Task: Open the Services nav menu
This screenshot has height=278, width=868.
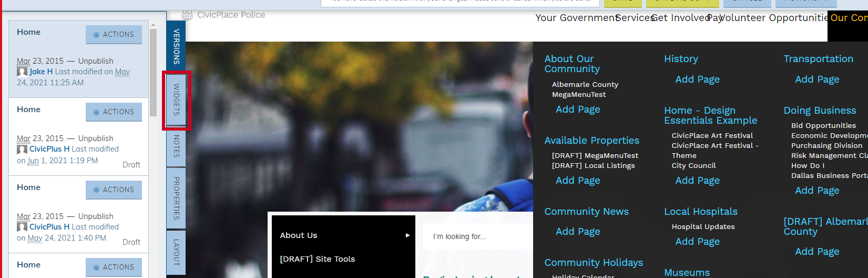Action: (635, 18)
